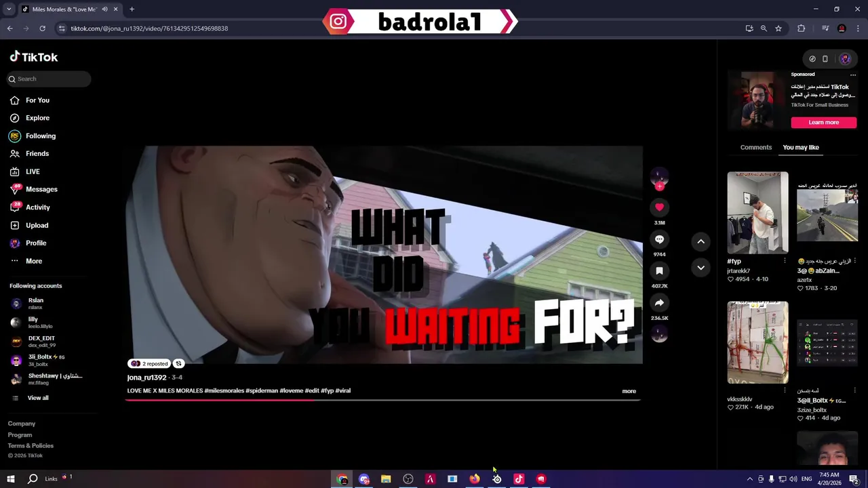Screen dimensions: 868x488
Task: Click the TikTok search field
Action: coord(49,79)
